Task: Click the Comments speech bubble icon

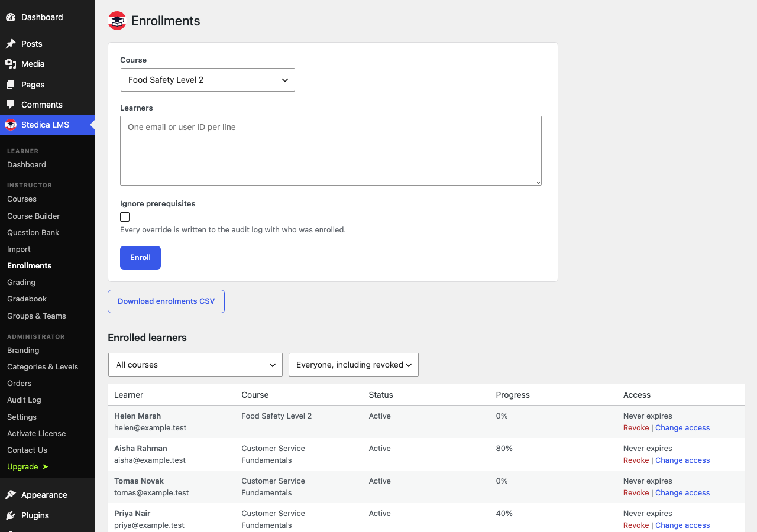Action: pos(11,105)
